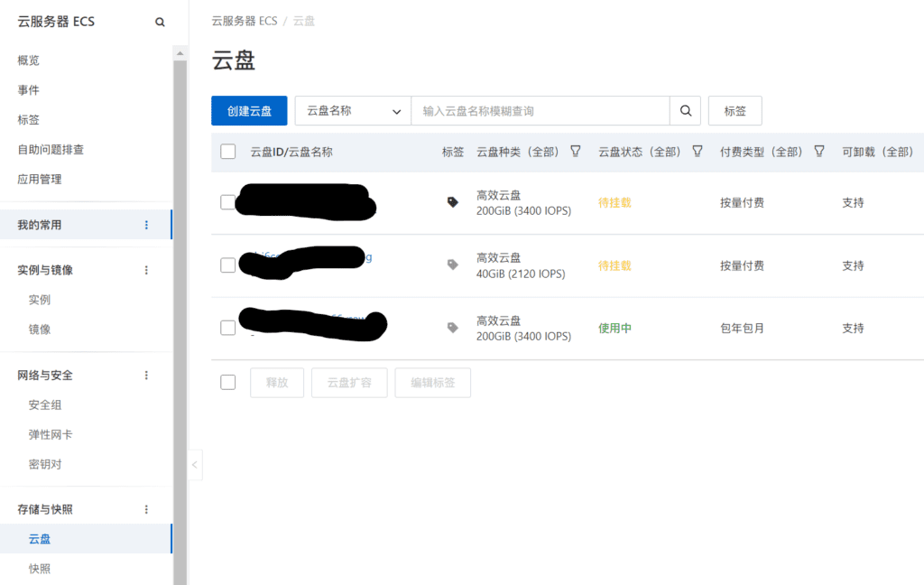
Task: Open the options menu beside 存储与快照
Action: (147, 509)
